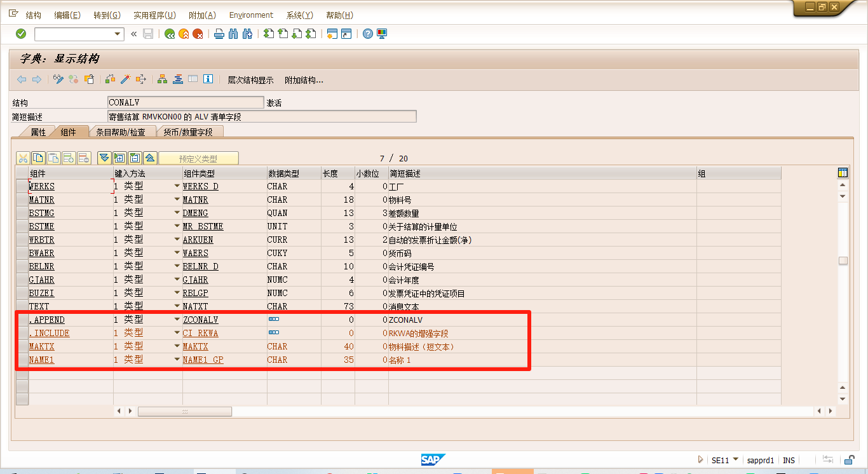Insert a new row with the insert icon
Image resolution: width=868 pixels, height=474 pixels.
pos(69,158)
